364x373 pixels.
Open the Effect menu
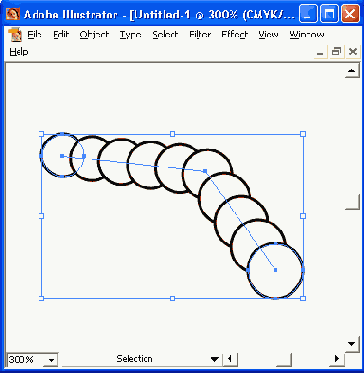tap(235, 35)
